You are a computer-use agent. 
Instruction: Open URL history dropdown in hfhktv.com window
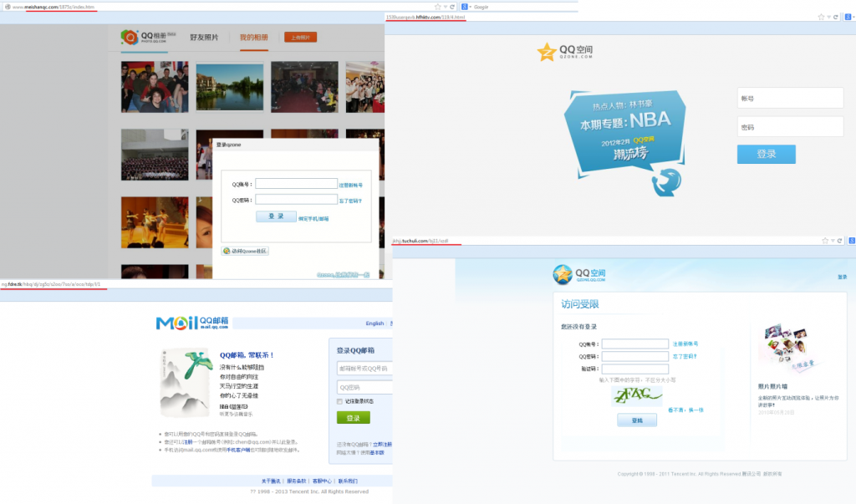click(x=828, y=17)
